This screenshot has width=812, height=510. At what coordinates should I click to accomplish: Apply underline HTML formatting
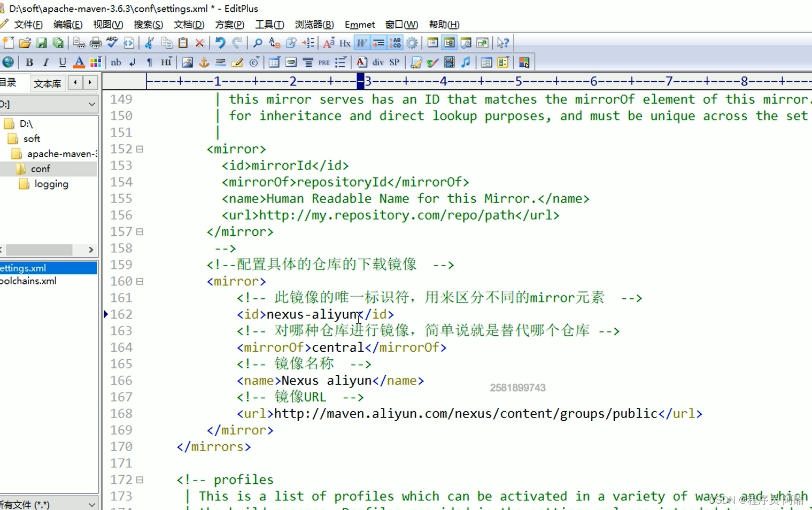tap(63, 62)
